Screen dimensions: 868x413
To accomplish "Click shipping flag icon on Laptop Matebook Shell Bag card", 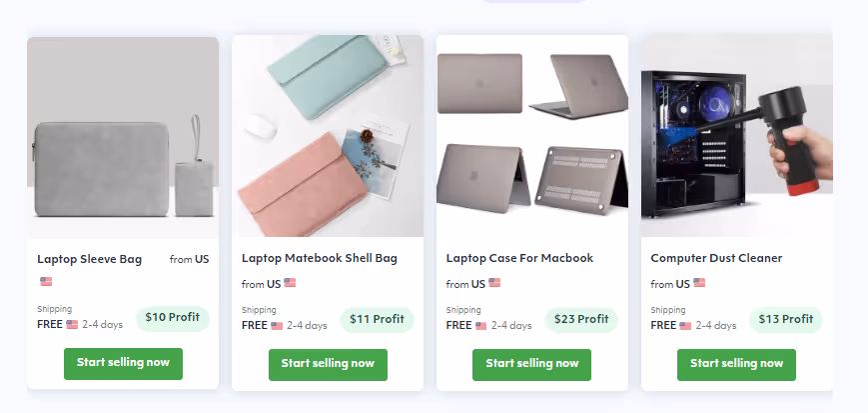I will pos(277,326).
